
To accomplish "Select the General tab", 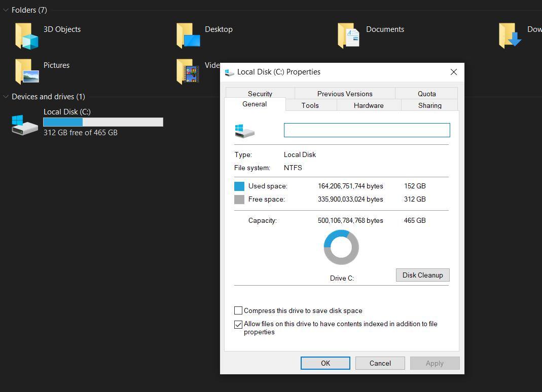I will 255,104.
